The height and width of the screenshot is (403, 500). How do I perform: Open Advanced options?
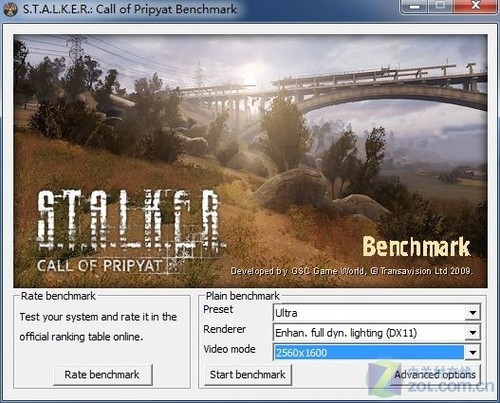pos(435,375)
